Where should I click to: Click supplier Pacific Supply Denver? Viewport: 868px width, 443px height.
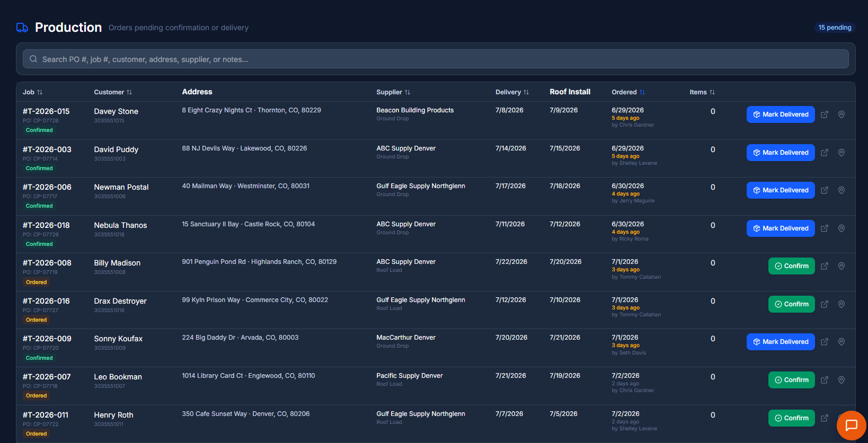tap(410, 376)
